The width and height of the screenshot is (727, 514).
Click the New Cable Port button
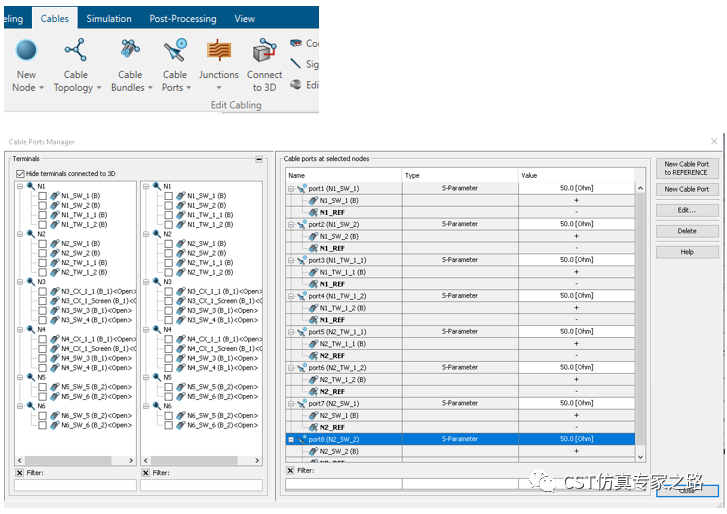tap(687, 189)
